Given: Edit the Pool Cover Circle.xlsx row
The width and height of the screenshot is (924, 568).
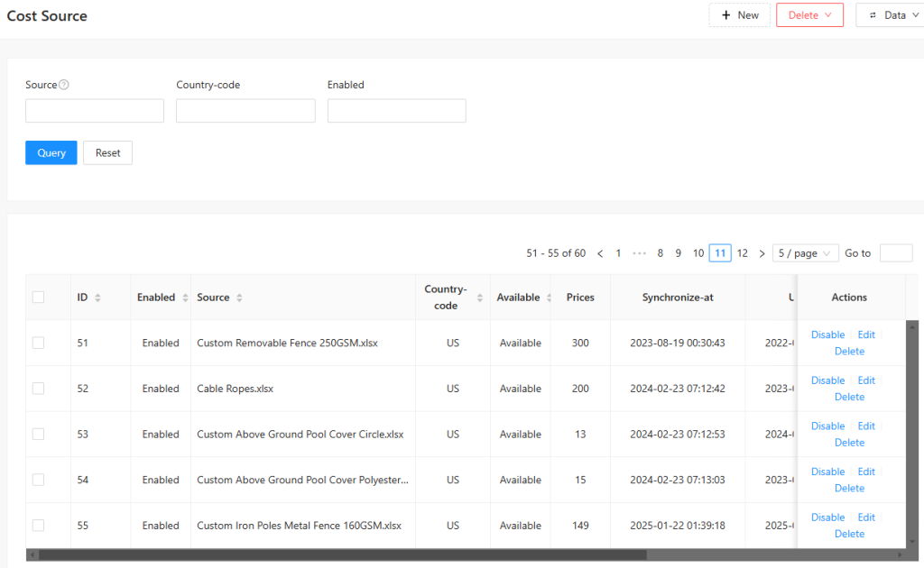Looking at the screenshot, I should click(866, 426).
